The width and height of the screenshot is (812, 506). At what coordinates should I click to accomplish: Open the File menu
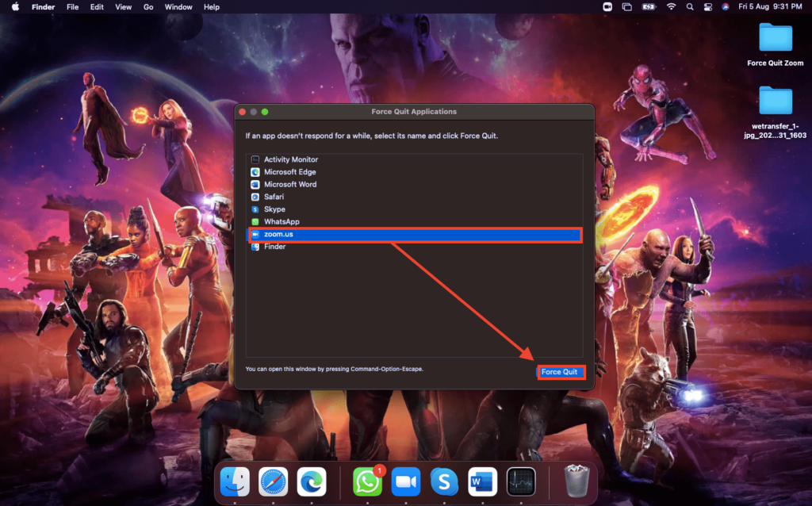tap(72, 7)
